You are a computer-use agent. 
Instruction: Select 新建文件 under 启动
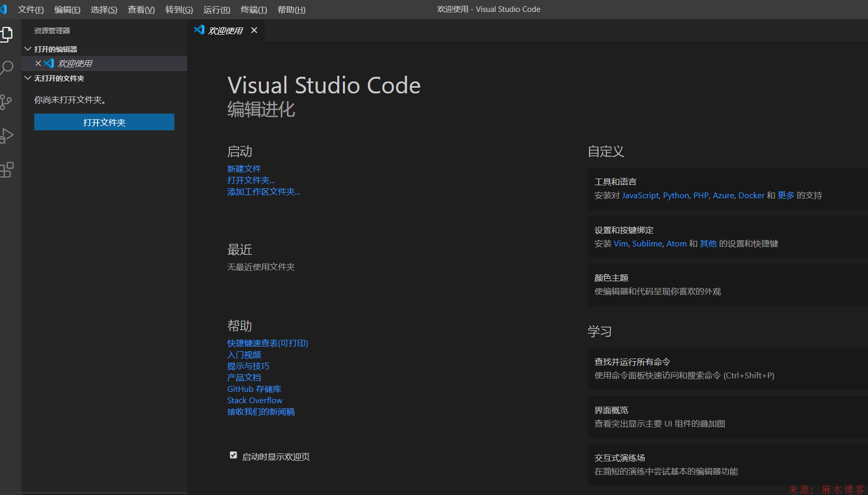[244, 168]
